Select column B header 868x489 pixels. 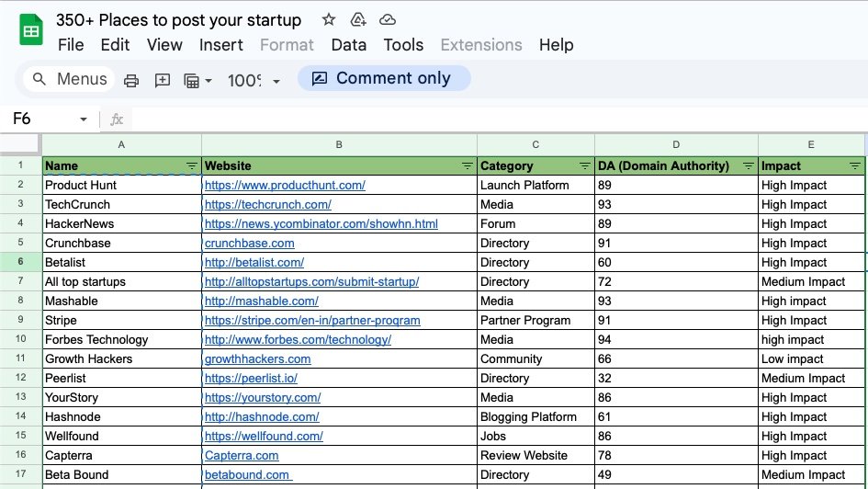[339, 145]
